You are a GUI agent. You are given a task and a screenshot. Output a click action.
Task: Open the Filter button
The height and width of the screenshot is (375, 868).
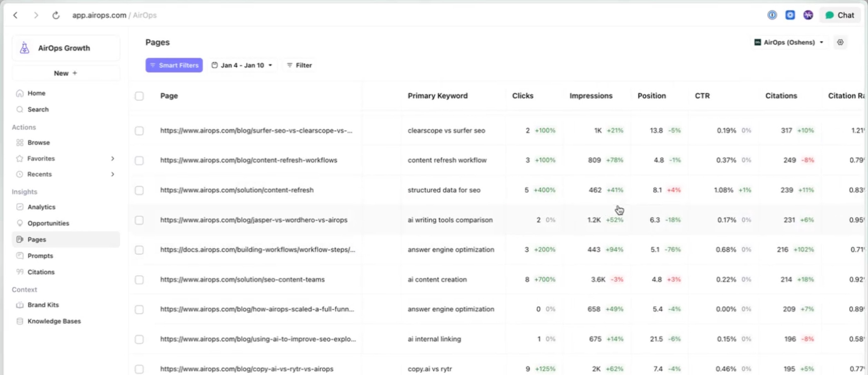pyautogui.click(x=299, y=65)
